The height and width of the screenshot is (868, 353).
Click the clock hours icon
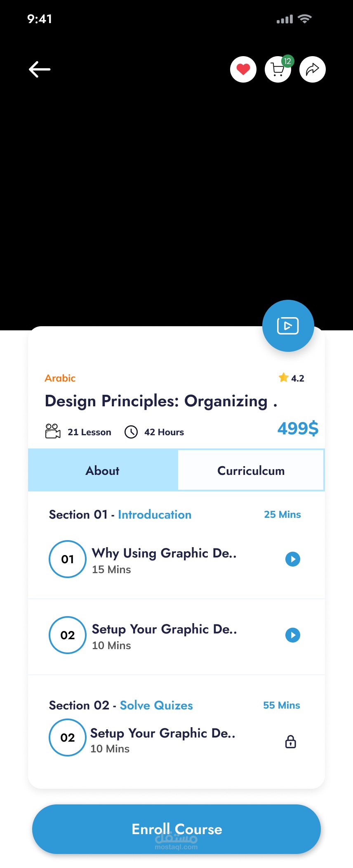coord(131,432)
